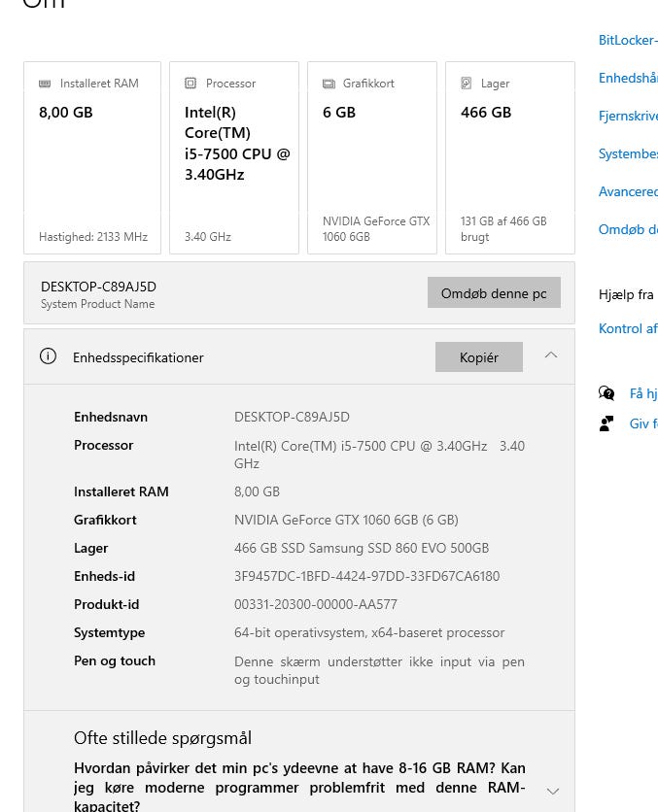Viewport: 658px width, 812px height.
Task: Click the Få hjælp chat icon
Action: 606,393
